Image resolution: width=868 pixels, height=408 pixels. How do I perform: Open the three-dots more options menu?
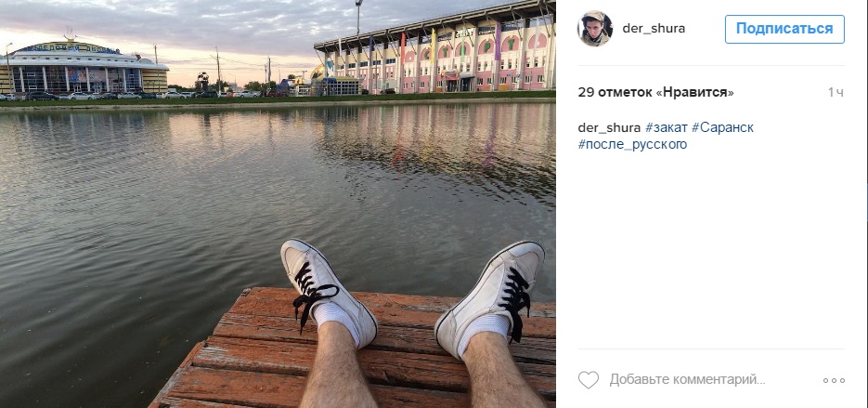pos(834,380)
